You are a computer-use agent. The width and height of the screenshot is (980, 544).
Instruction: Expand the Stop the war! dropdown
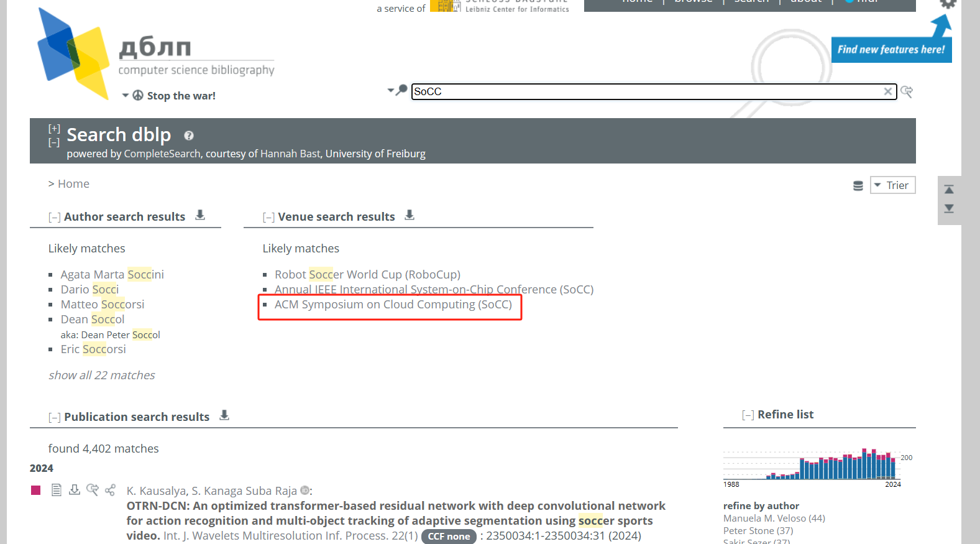coord(126,96)
